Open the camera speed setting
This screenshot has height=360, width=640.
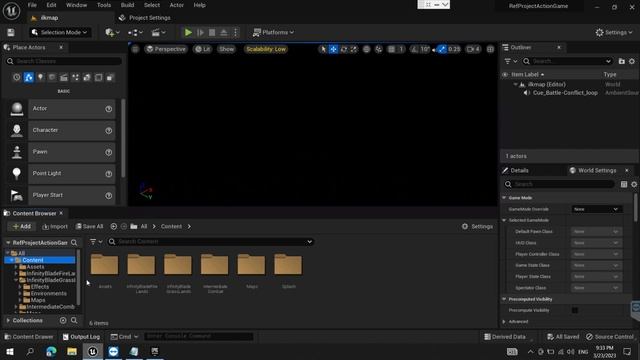click(473, 49)
